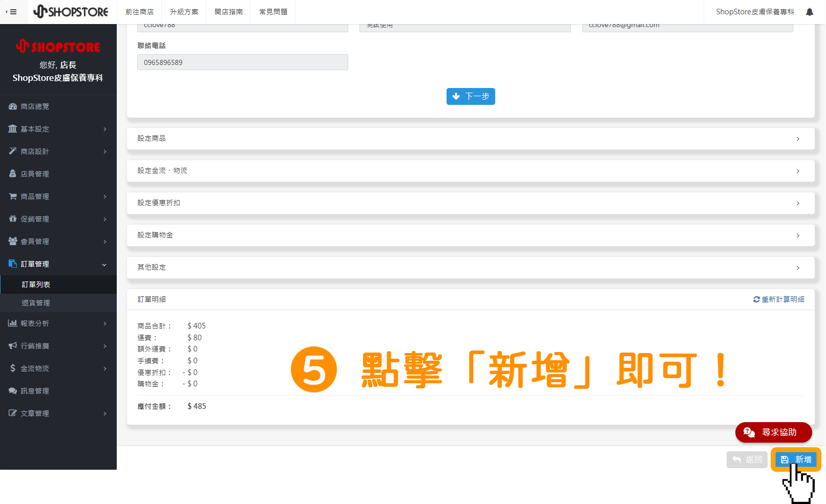This screenshot has width=826, height=504.
Task: Select the 訊息管理 message icon
Action: click(13, 390)
